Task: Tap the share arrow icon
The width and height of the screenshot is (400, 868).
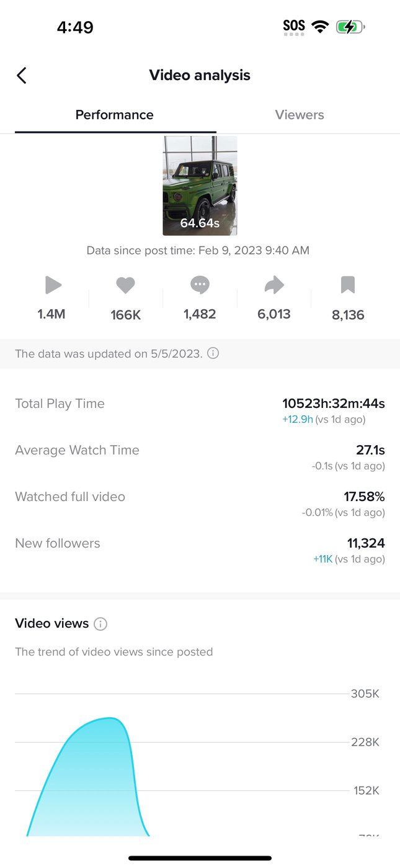Action: tap(274, 285)
